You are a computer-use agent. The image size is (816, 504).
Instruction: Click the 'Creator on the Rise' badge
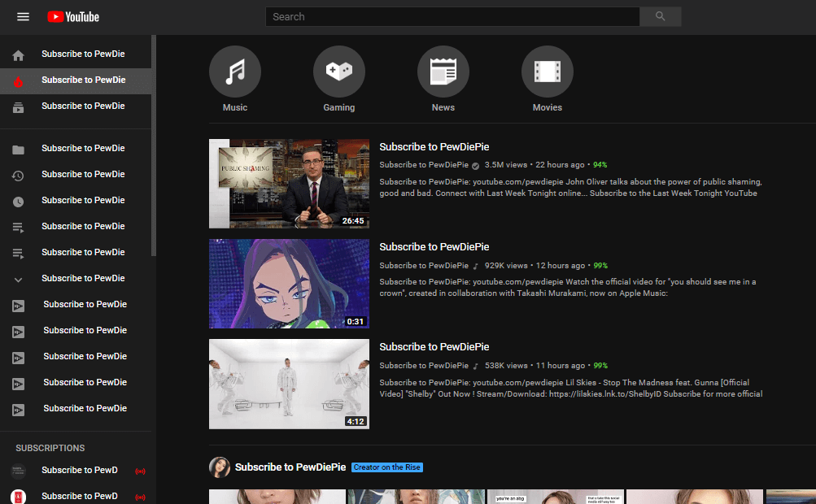387,467
